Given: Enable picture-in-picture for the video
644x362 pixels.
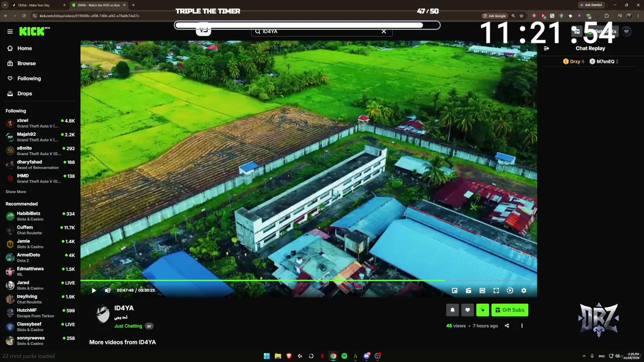Looking at the screenshot, I should pyautogui.click(x=454, y=291).
